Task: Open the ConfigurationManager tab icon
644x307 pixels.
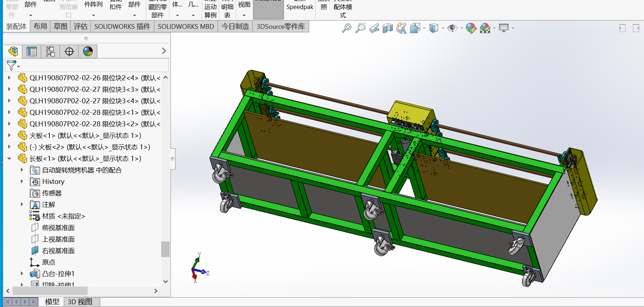Action: click(x=50, y=51)
